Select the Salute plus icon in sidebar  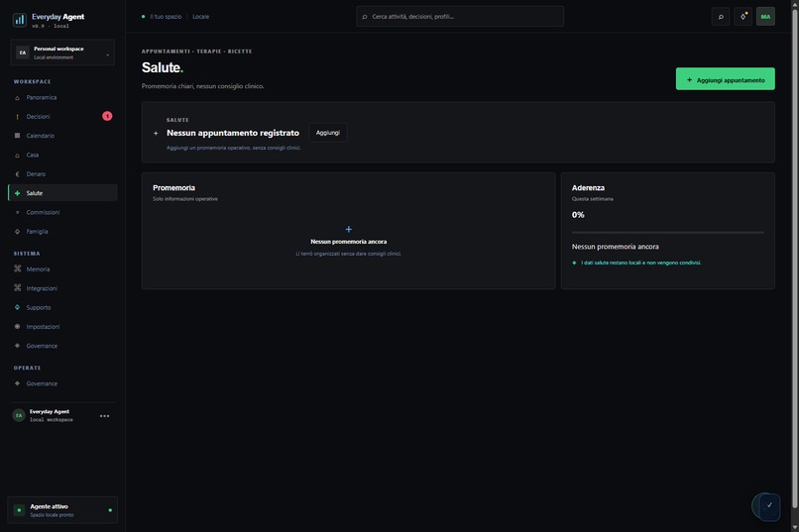coord(17,193)
